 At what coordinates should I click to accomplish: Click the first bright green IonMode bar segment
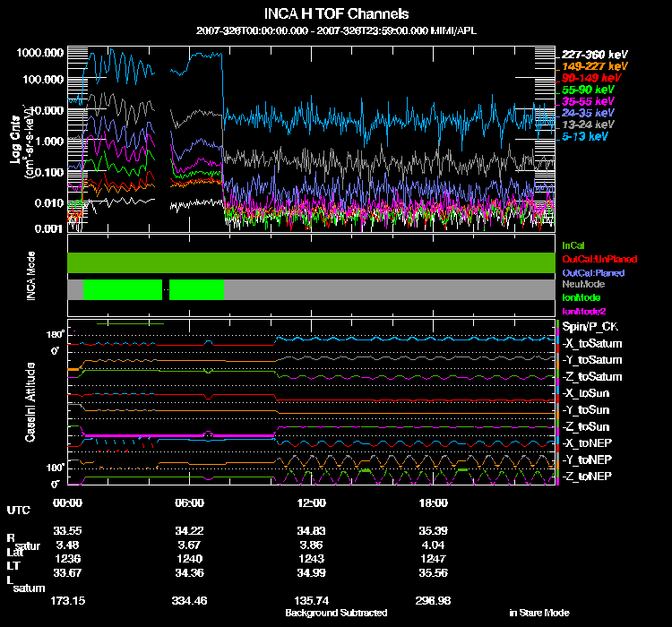(x=123, y=289)
